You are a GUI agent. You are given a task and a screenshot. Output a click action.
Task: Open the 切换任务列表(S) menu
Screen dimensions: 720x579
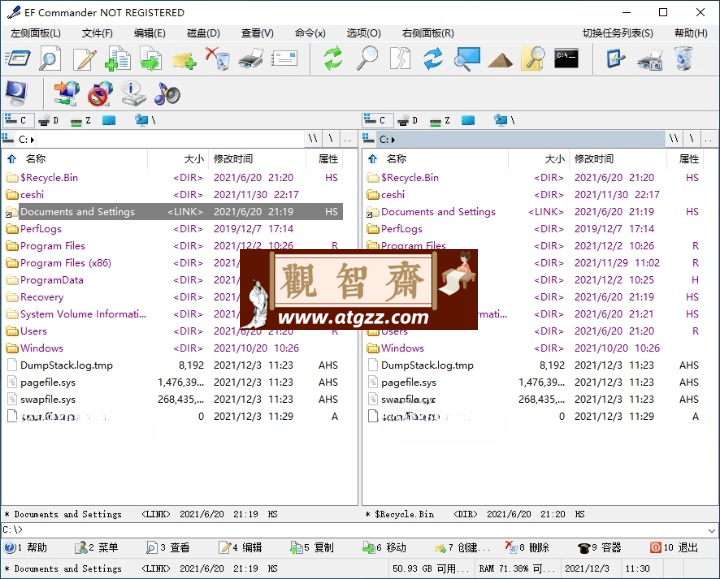click(618, 33)
